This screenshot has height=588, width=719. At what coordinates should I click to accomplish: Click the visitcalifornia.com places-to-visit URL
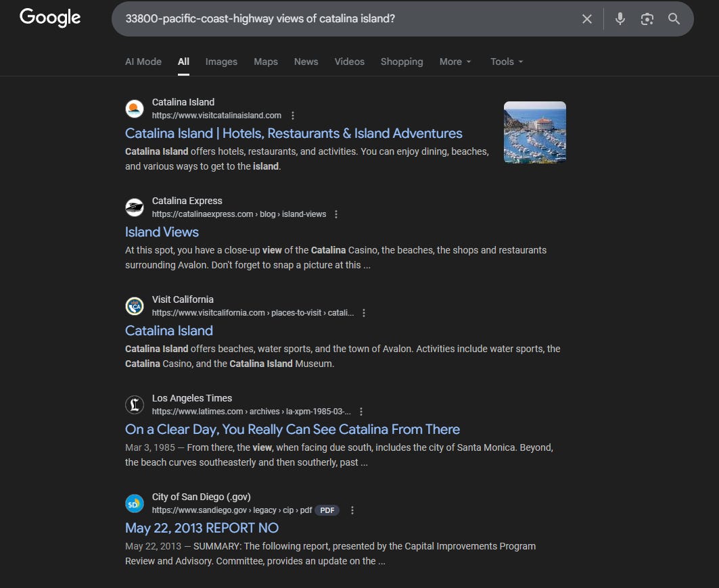253,312
